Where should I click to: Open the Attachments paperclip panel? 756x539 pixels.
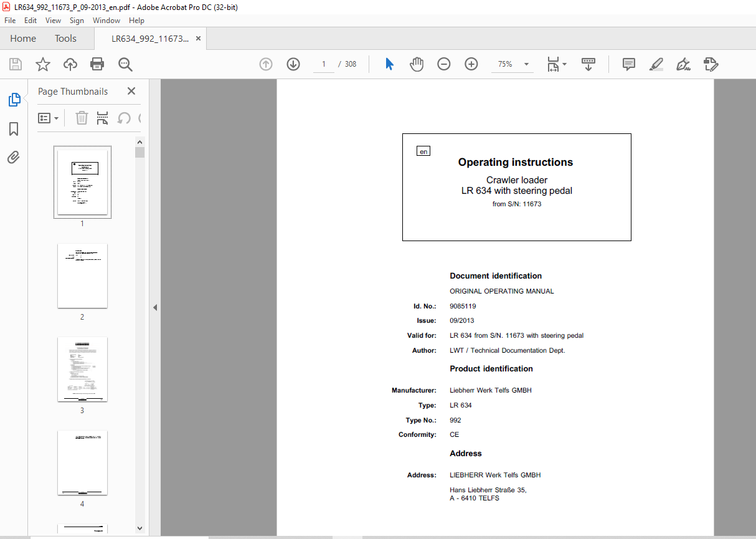(14, 157)
